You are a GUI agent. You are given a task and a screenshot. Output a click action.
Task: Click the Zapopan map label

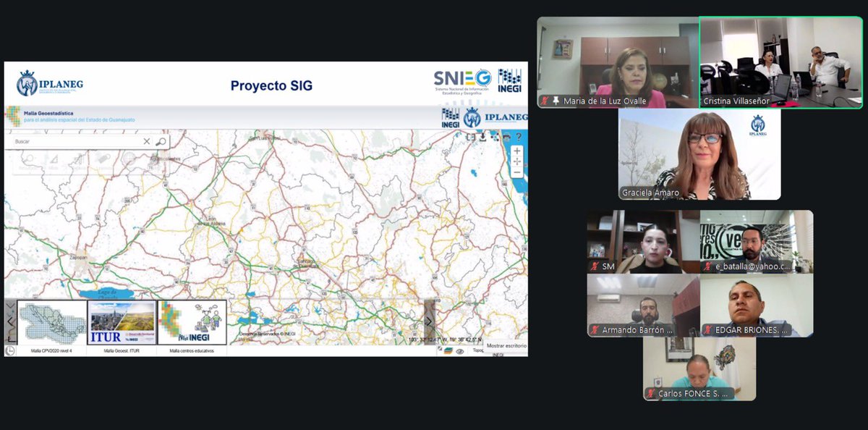(79, 257)
